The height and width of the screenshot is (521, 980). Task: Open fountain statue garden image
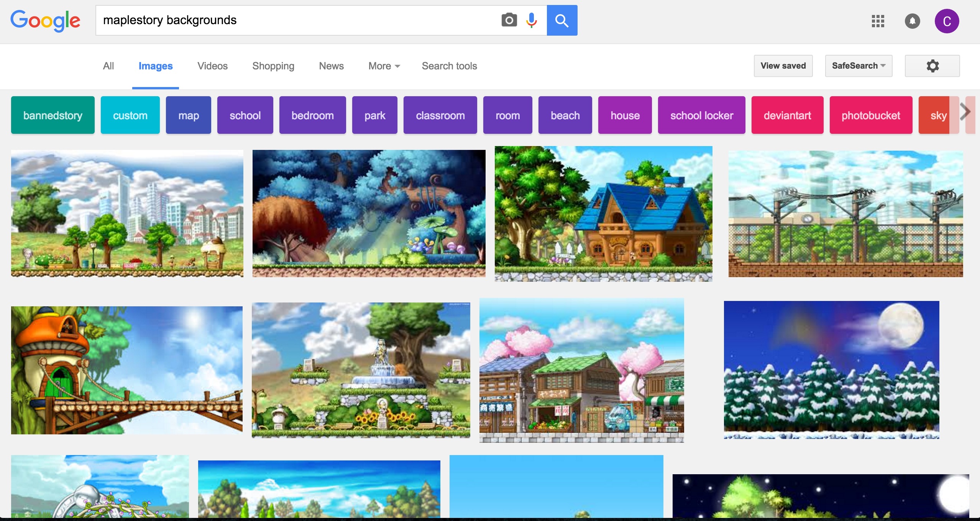361,370
